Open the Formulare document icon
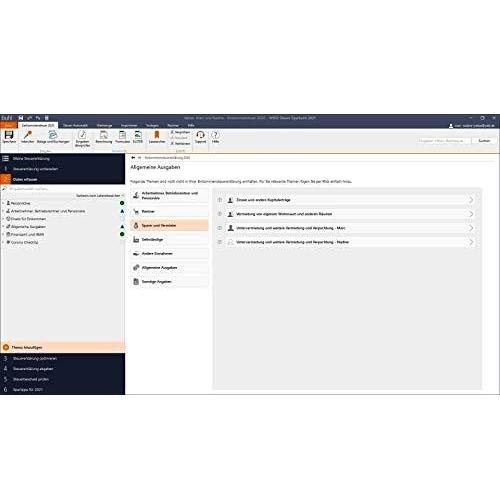 click(122, 135)
